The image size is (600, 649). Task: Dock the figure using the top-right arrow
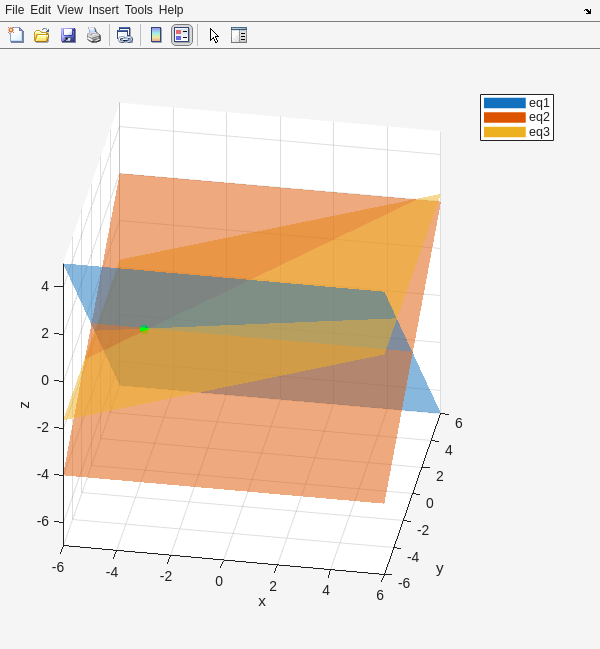(587, 10)
